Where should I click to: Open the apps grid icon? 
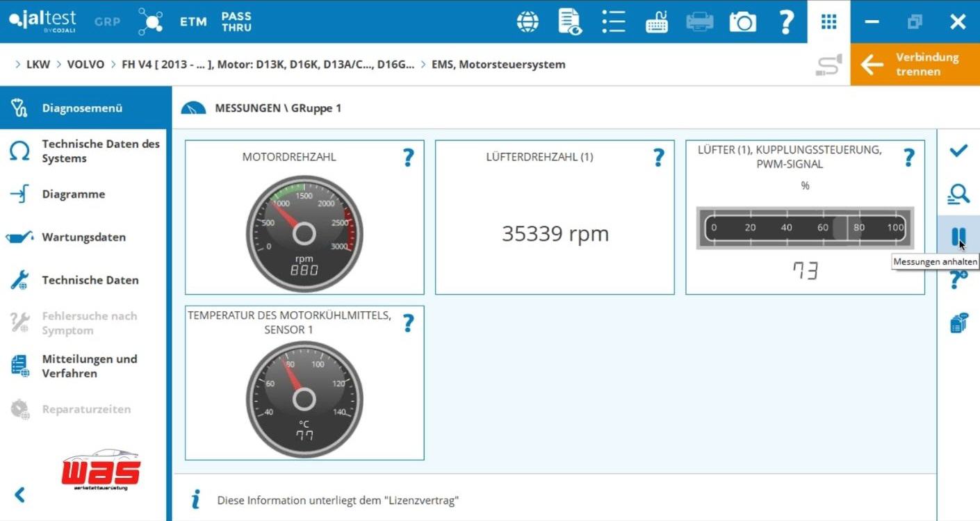pos(828,22)
